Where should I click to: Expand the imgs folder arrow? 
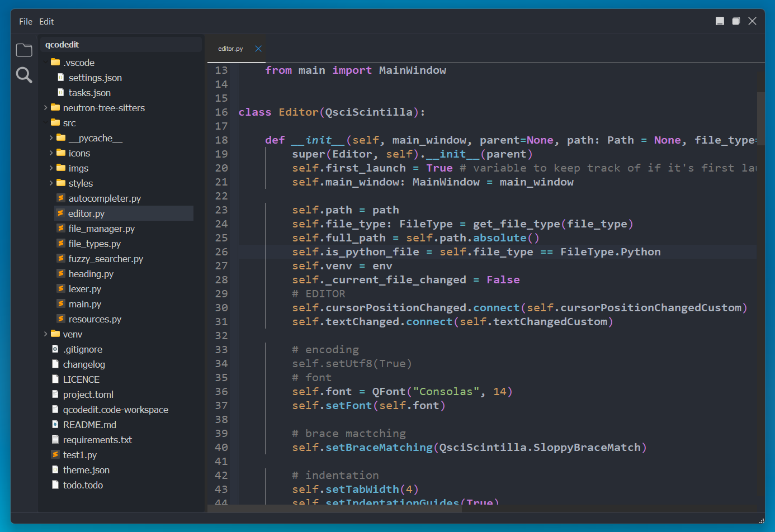coord(51,168)
